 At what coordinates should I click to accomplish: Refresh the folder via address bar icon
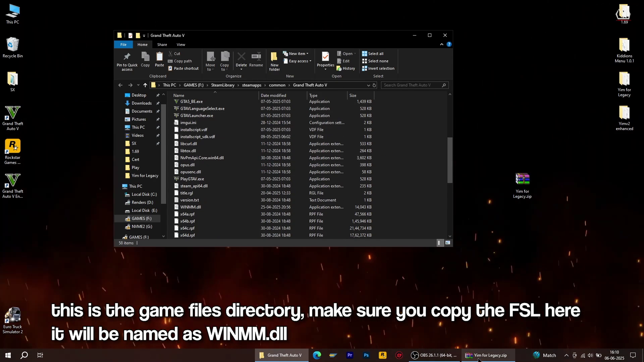point(374,85)
